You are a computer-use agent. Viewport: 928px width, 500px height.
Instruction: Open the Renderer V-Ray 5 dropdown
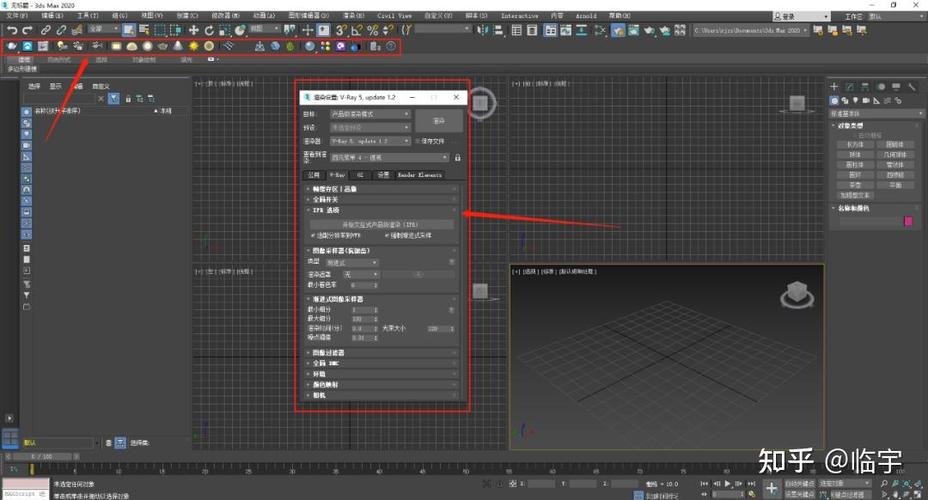[370, 141]
